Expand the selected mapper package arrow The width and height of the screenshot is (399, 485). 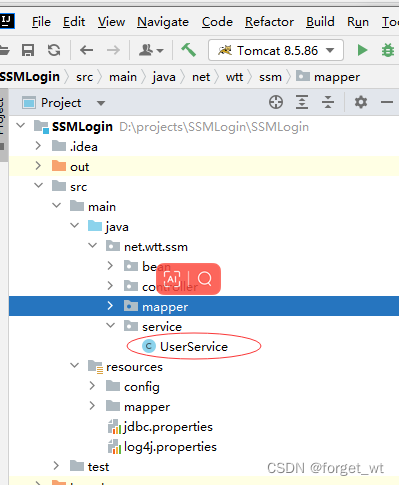[110, 306]
